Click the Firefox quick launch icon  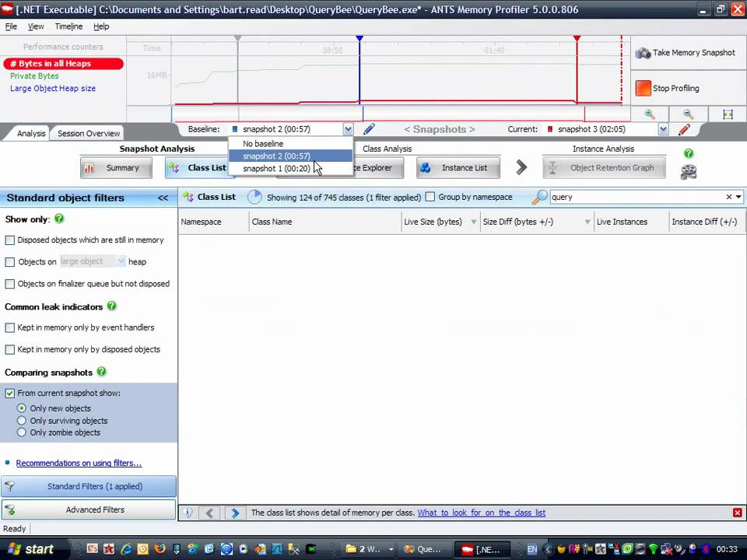click(160, 549)
